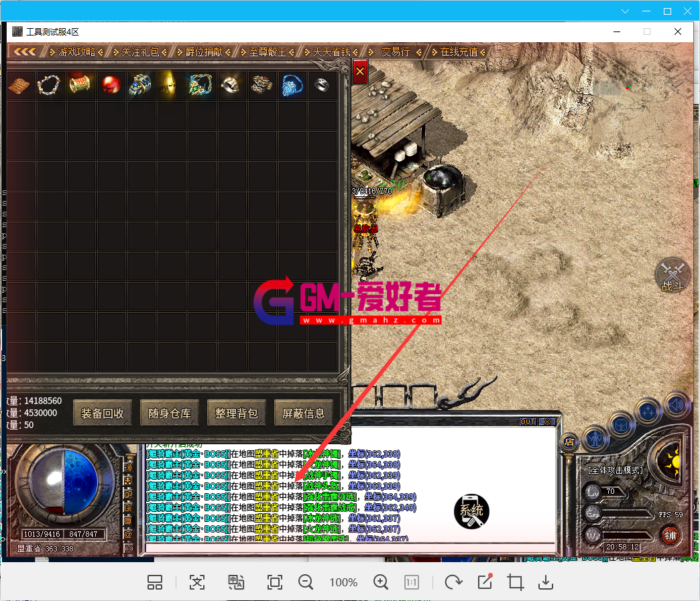Close the chat window with X button
Image resolution: width=700 pixels, height=601 pixels.
click(x=547, y=421)
